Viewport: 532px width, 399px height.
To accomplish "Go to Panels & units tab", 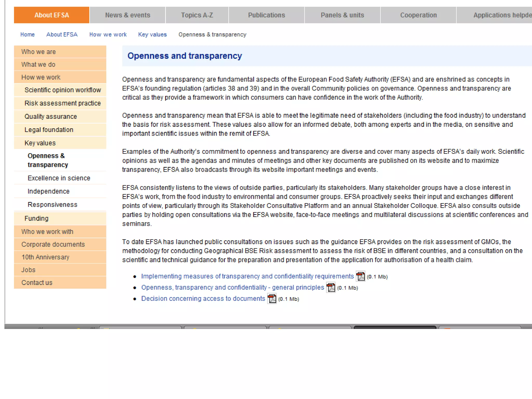I will click(x=342, y=15).
